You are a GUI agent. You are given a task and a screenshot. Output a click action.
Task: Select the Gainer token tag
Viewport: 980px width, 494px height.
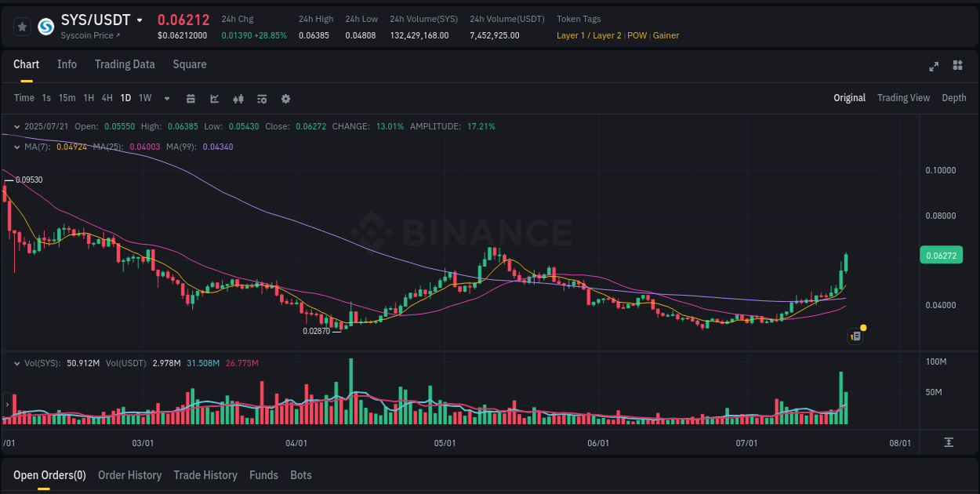coord(666,35)
